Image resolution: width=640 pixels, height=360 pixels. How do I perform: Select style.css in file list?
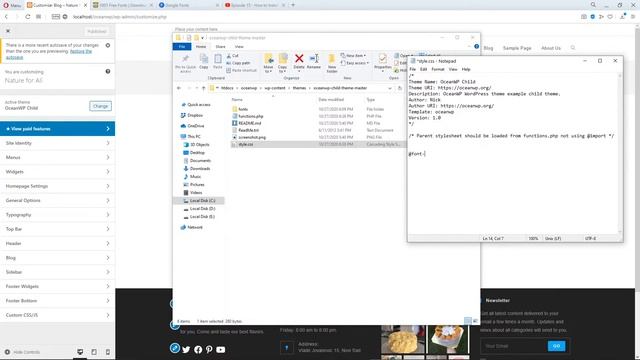245,144
